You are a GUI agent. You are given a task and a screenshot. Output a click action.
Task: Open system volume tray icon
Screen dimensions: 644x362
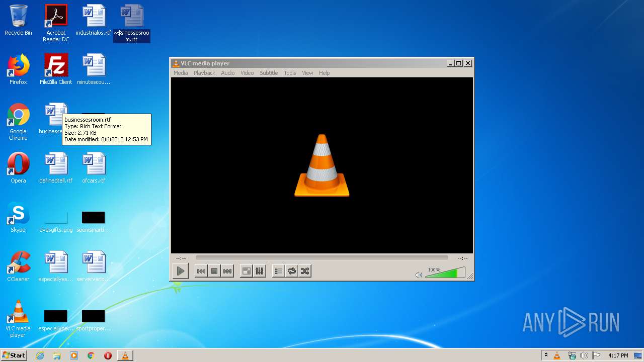(x=584, y=355)
